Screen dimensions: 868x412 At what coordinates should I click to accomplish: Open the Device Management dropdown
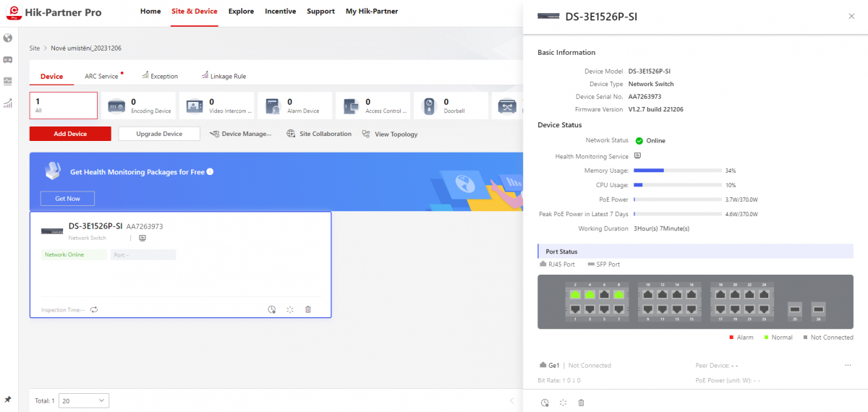pos(240,134)
